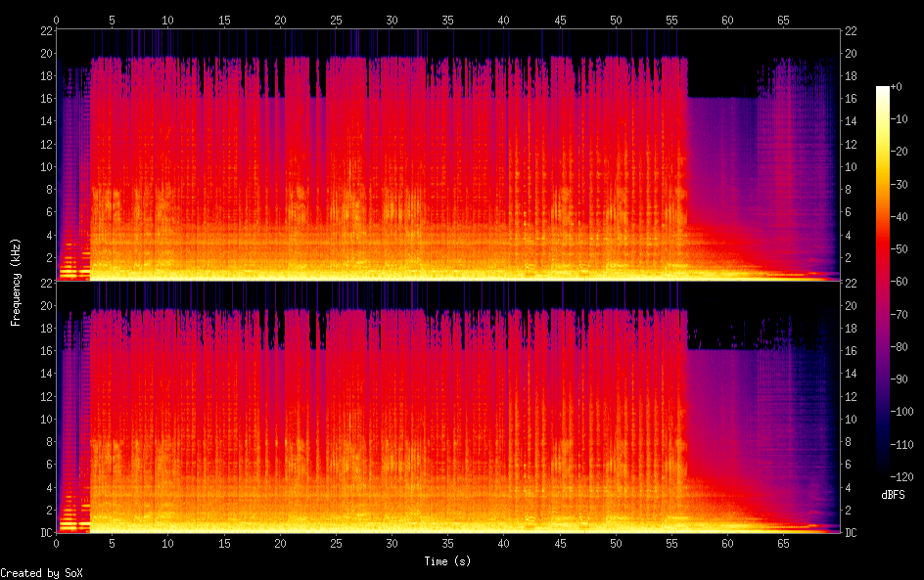Click the 30 tick on bottom time axis
The image size is (924, 580).
click(x=393, y=543)
